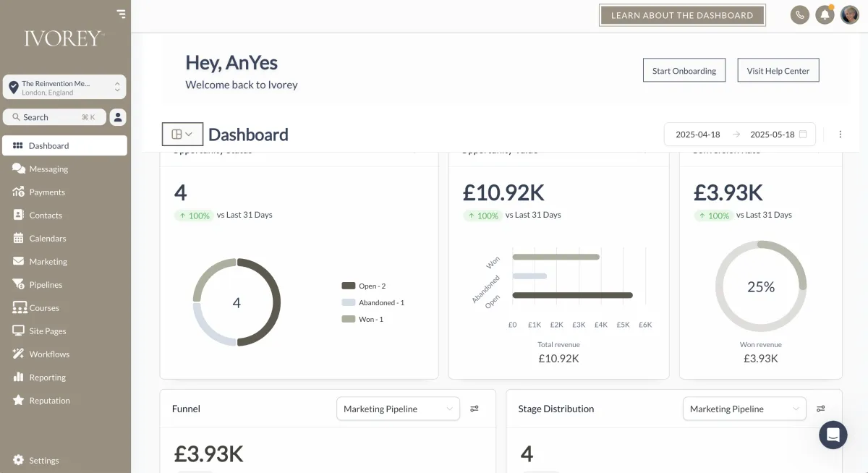The image size is (868, 473).
Task: Click the end date 2025-05-18
Action: [x=773, y=135]
